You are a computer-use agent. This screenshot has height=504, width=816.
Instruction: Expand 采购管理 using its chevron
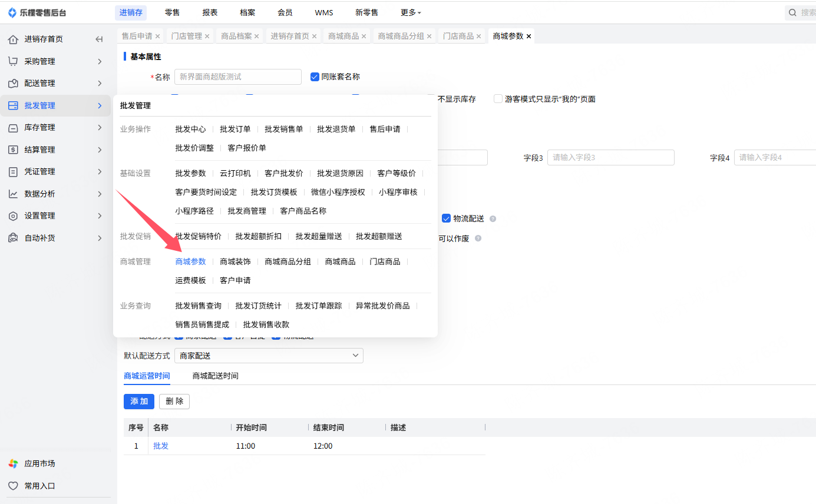[100, 61]
